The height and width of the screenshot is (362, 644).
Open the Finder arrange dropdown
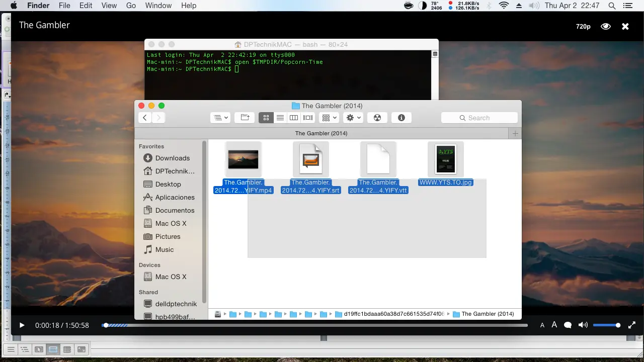pyautogui.click(x=329, y=118)
